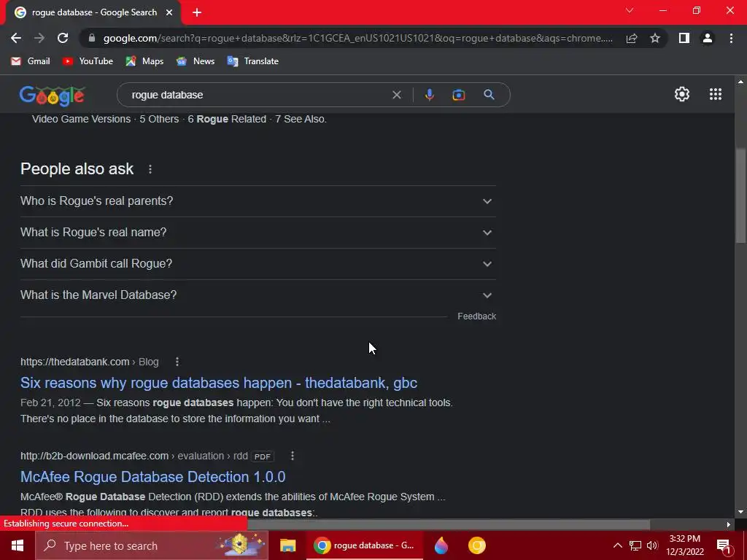Click the rogue database search field

pyautogui.click(x=258, y=95)
